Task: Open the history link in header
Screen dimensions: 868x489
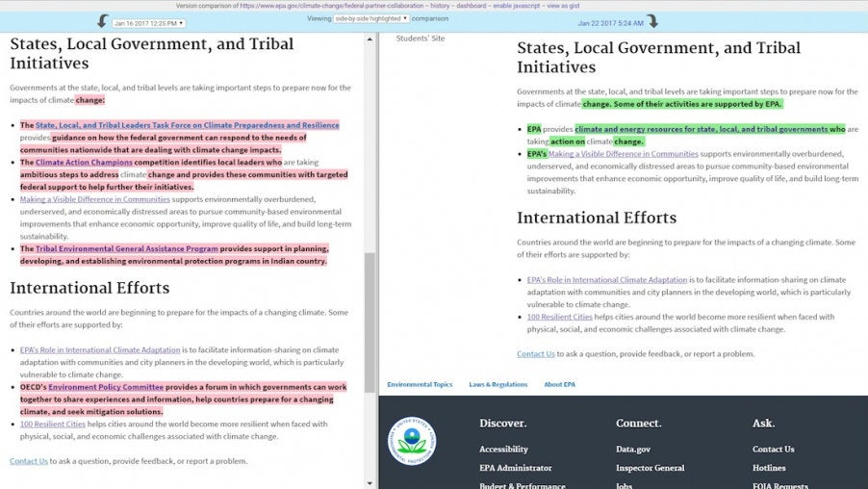Action: pyautogui.click(x=440, y=6)
